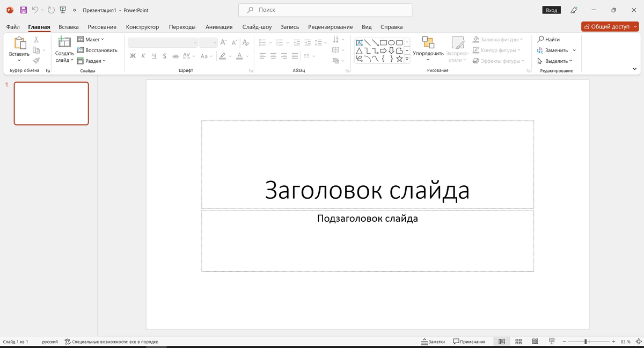Screen dimensions: 644x348
Task: Select the text box shape in gallery
Action: (x=359, y=42)
